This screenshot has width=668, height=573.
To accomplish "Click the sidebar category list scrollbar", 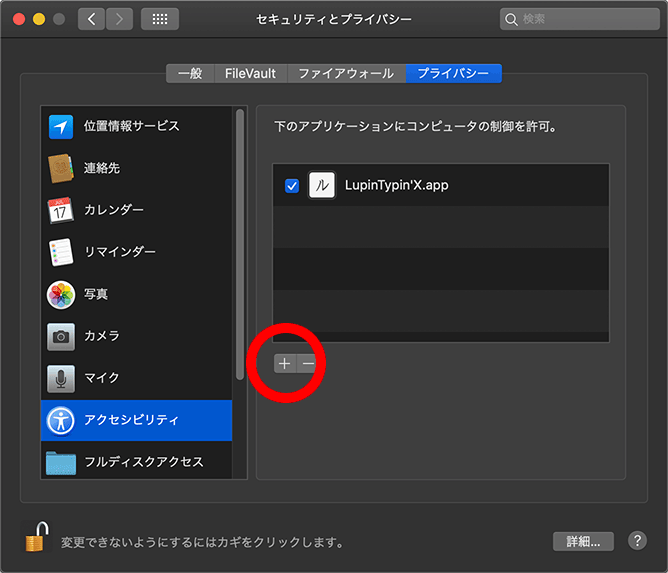I will click(x=240, y=245).
